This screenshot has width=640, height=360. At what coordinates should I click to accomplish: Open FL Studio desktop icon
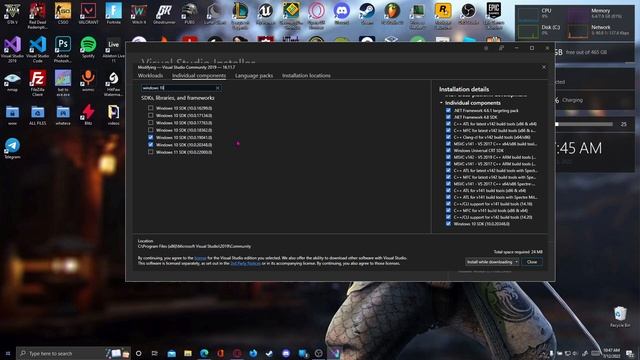[x=392, y=13]
